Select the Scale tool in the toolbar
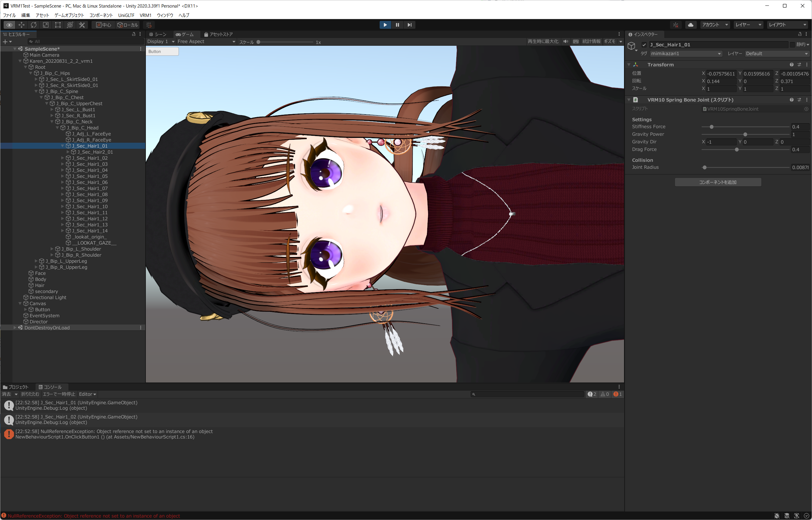Viewport: 812px width, 520px height. point(45,25)
